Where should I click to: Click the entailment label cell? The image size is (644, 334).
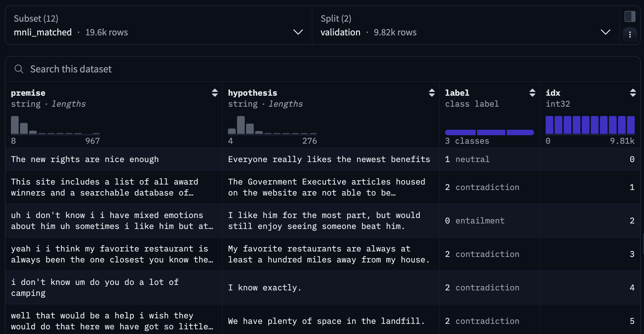point(480,221)
